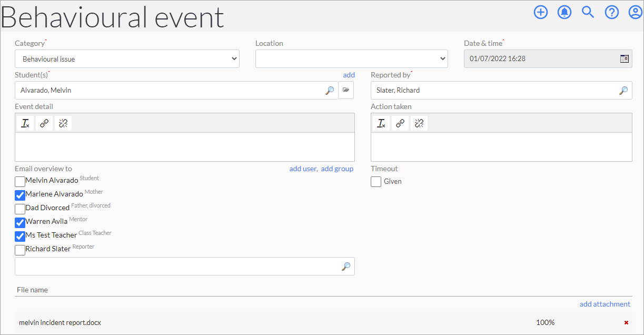Click the 100% upload progress value
The height and width of the screenshot is (335, 644).
[x=545, y=322]
